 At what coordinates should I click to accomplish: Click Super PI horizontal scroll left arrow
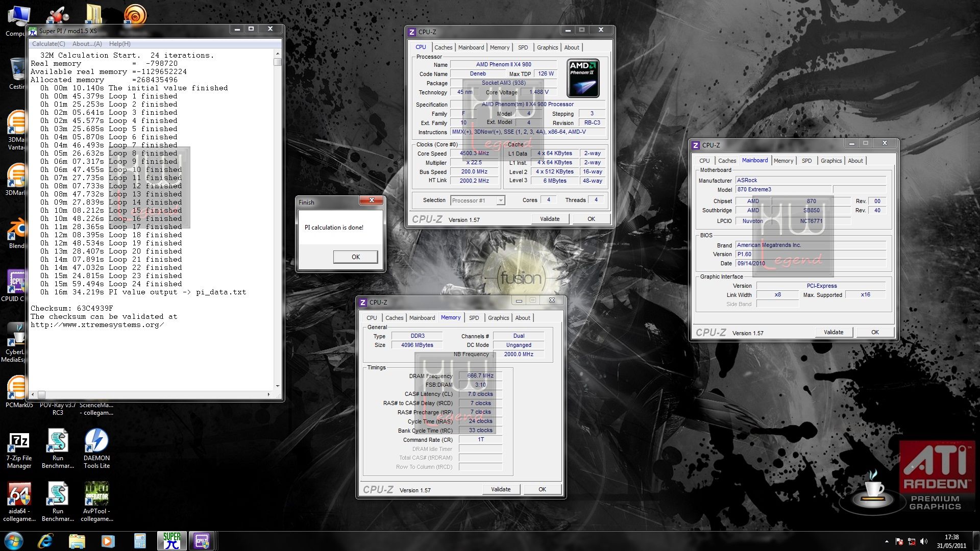33,395
